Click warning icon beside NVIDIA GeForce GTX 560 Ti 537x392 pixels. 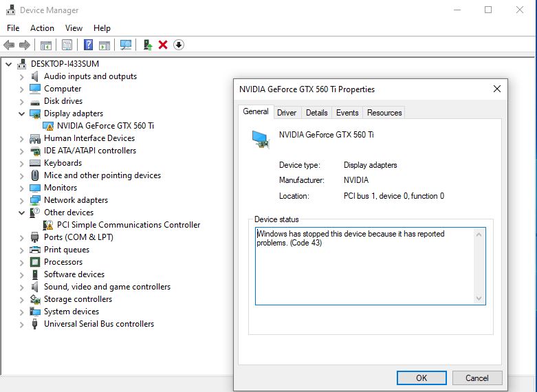pyautogui.click(x=48, y=126)
